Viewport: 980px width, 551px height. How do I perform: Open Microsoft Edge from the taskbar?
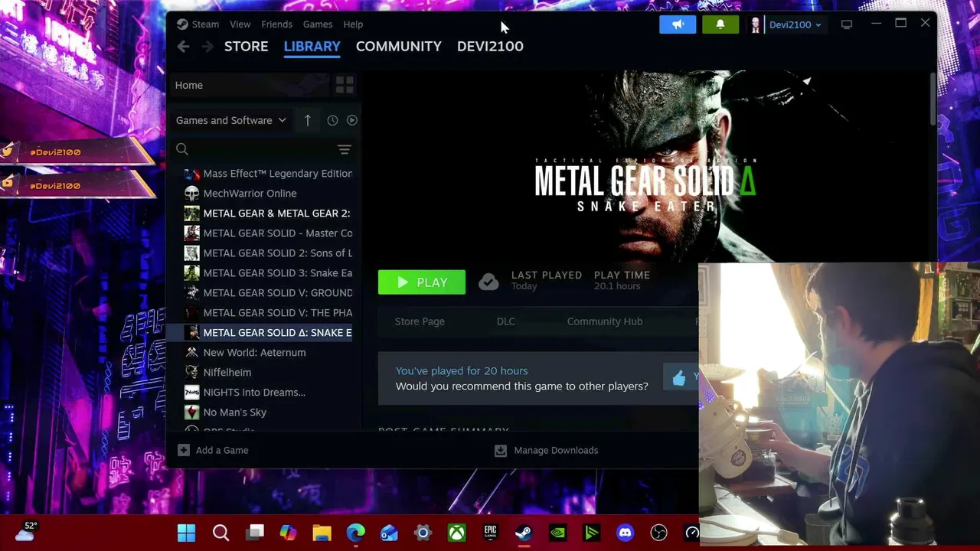[x=355, y=533]
